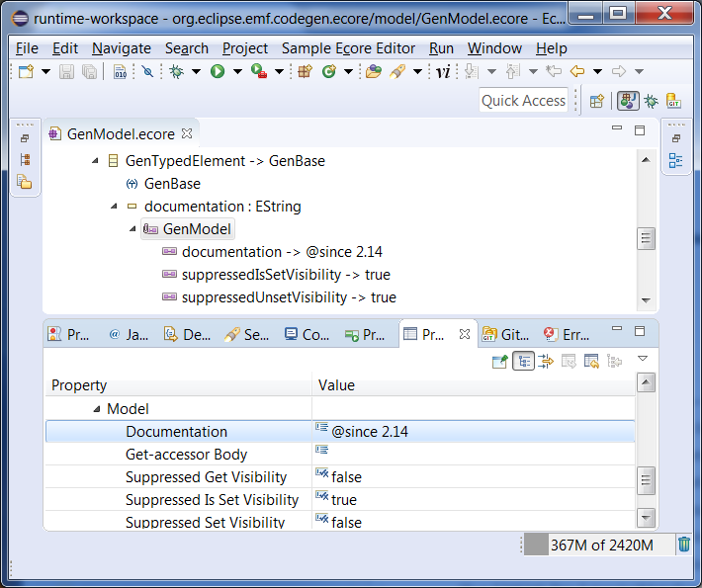The height and width of the screenshot is (588, 702).
Task: Click the Save toolbar icon
Action: [x=66, y=71]
